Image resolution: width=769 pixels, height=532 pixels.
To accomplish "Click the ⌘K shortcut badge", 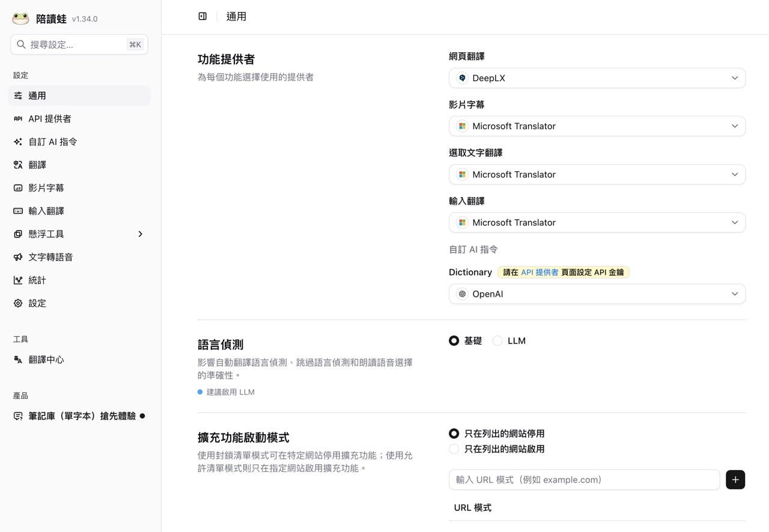I will [x=135, y=44].
